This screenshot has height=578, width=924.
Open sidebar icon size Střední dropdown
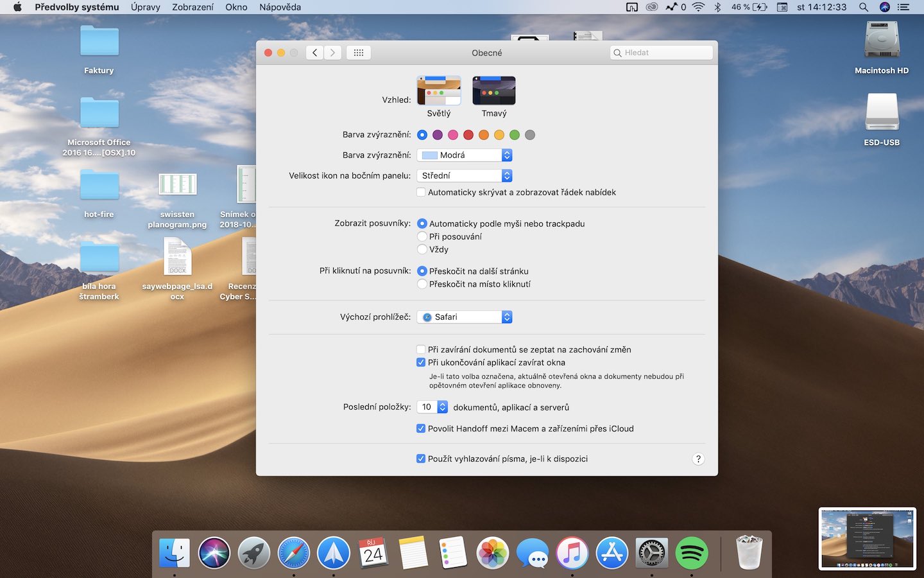pyautogui.click(x=465, y=175)
